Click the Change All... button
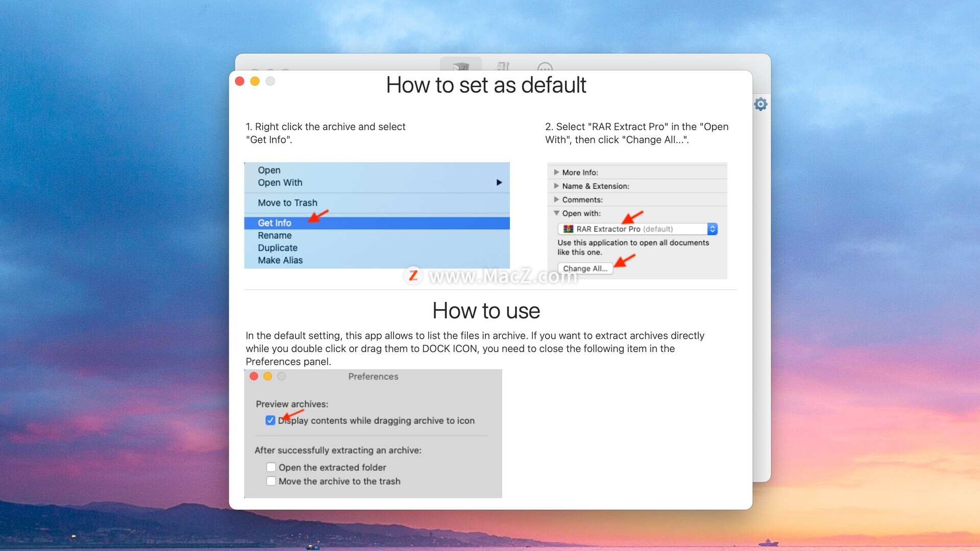The width and height of the screenshot is (980, 551). pos(585,268)
